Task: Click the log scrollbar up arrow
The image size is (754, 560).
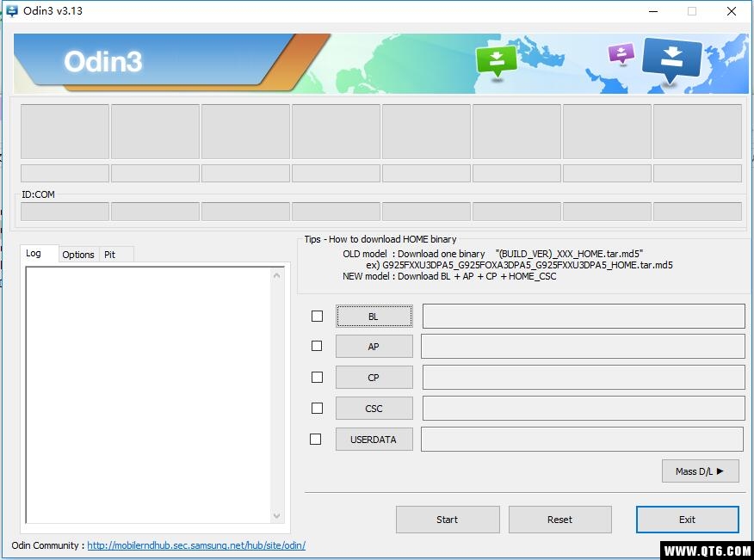Action: coord(276,275)
